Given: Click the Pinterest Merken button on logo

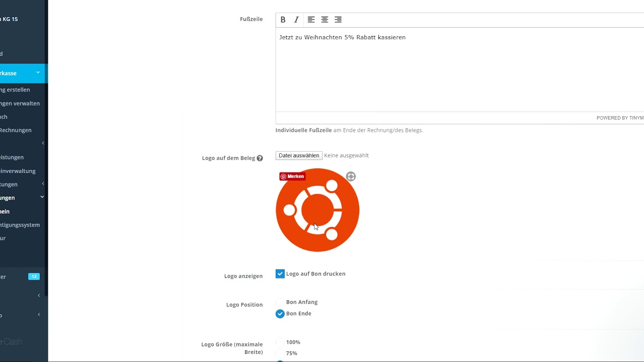Looking at the screenshot, I should point(292,176).
